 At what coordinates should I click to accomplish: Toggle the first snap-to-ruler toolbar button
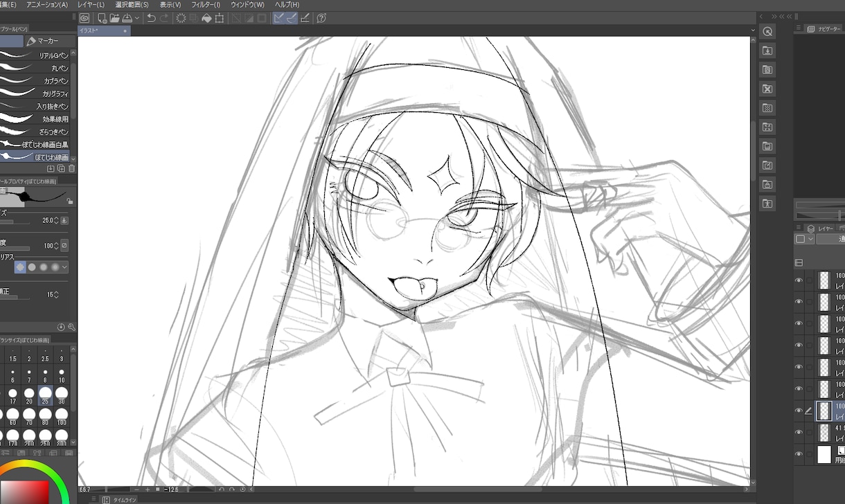[278, 18]
